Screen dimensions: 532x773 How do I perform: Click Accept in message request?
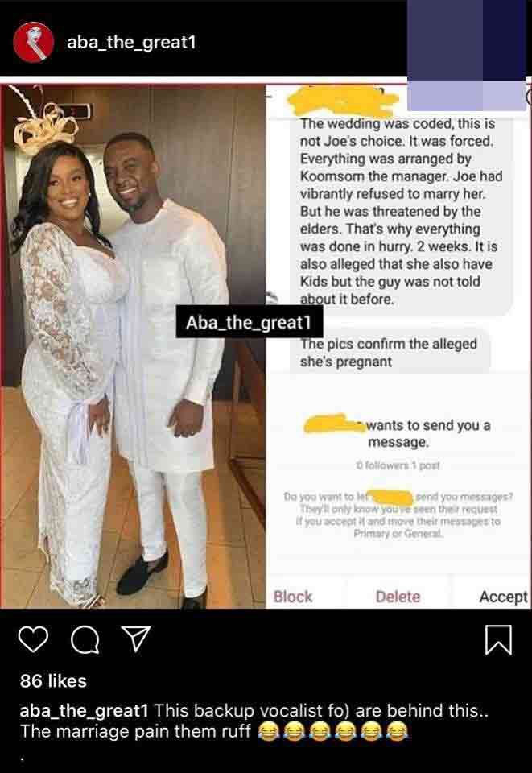[x=504, y=597]
